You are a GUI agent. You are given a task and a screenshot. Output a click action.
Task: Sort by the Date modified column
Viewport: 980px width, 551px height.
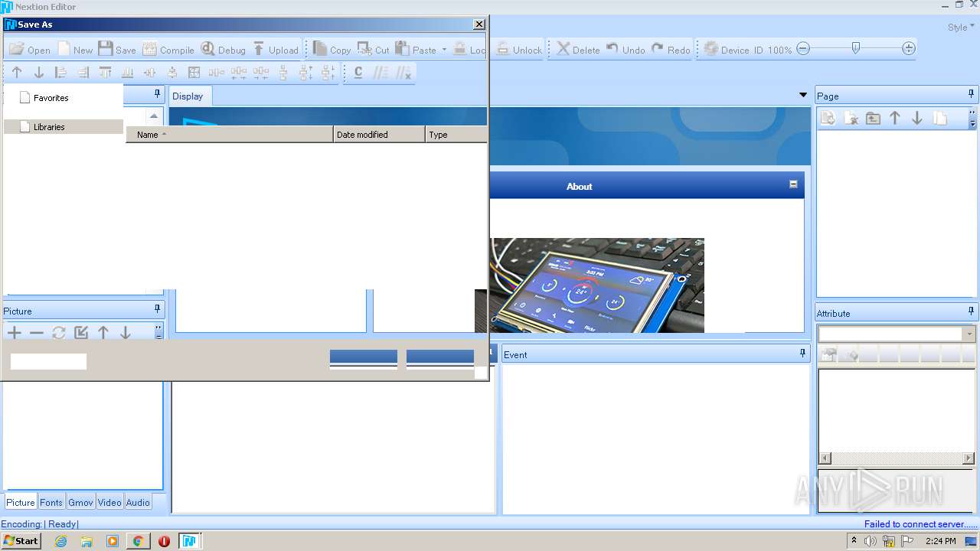coord(379,135)
